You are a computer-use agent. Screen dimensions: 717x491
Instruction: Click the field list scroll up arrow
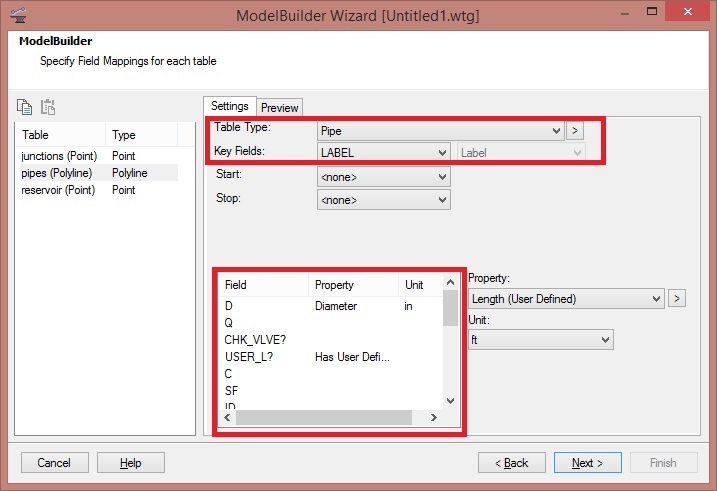point(450,282)
